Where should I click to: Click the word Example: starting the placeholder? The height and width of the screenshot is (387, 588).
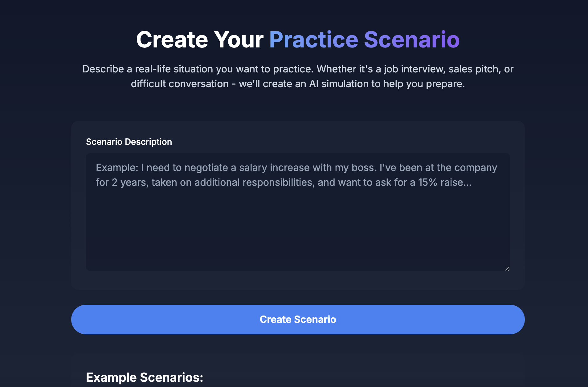pyautogui.click(x=117, y=168)
